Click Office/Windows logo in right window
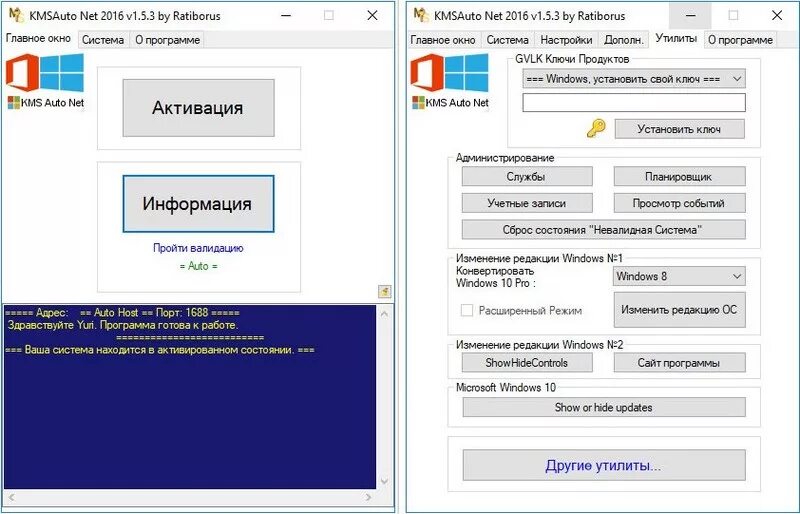The height and width of the screenshot is (514, 800). (x=449, y=72)
